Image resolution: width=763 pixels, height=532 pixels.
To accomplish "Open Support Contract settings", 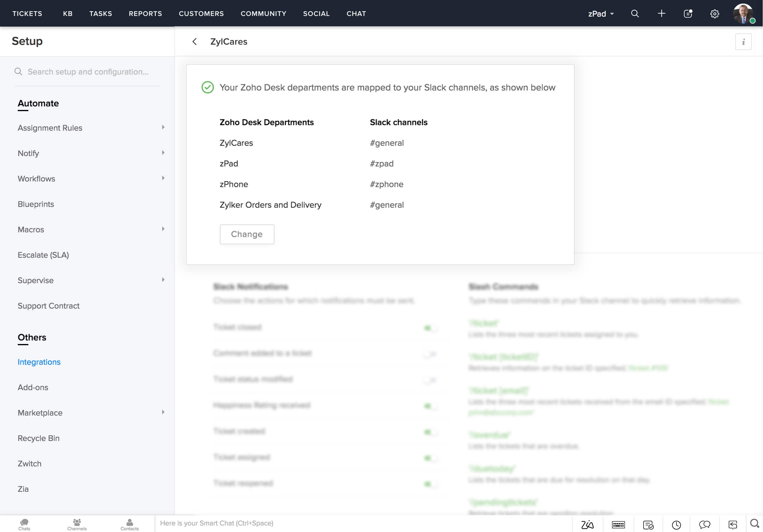I will pos(48,306).
